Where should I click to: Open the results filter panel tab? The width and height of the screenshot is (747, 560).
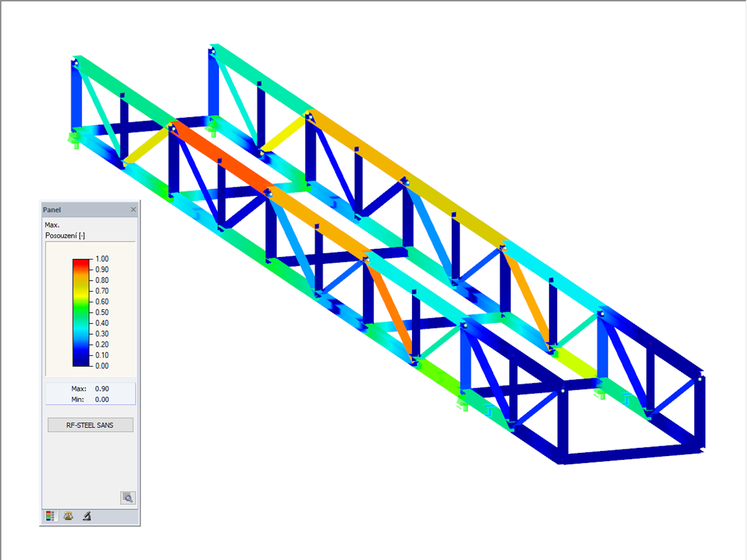[x=86, y=516]
